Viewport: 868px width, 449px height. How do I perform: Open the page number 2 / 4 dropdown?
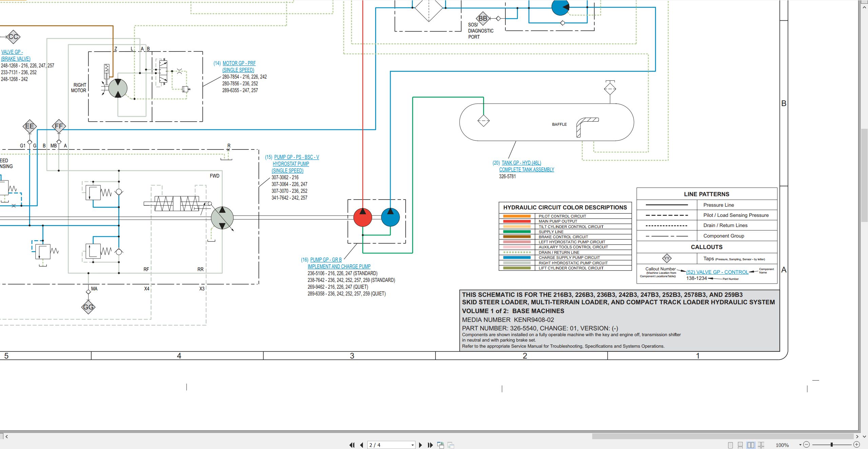pos(412,445)
